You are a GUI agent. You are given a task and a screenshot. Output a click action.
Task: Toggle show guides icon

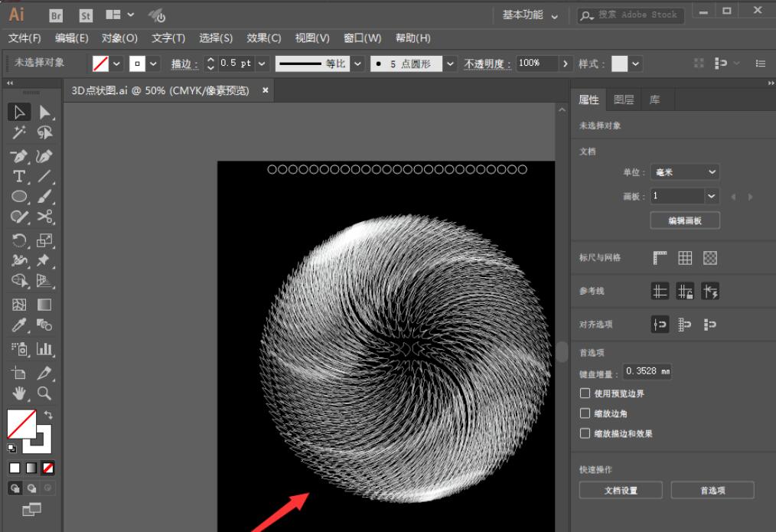(x=660, y=291)
